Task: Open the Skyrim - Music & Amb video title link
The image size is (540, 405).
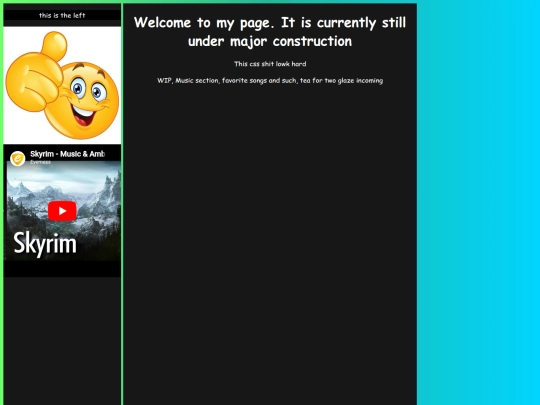Action: click(x=67, y=154)
